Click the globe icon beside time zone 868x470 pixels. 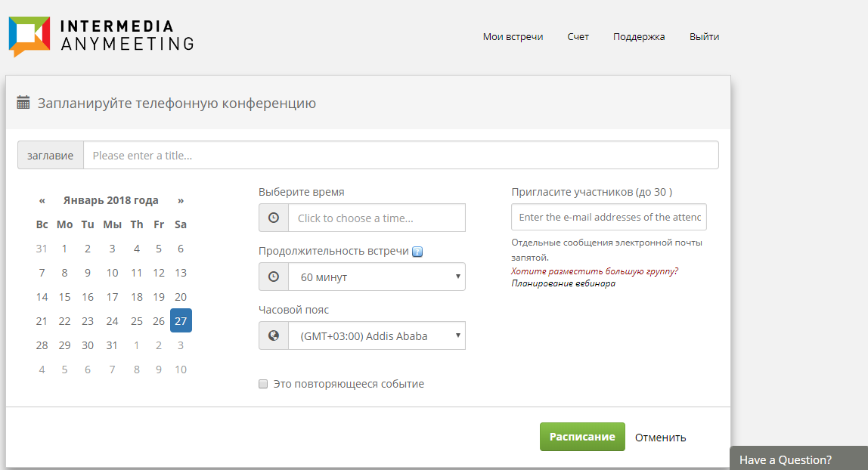coord(274,335)
